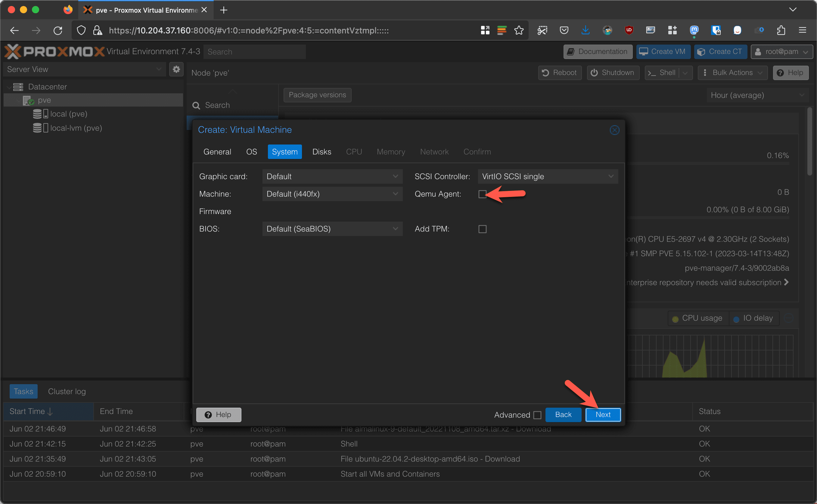Enable the Qemu Agent checkbox
Viewport: 817px width, 504px height.
coord(482,194)
